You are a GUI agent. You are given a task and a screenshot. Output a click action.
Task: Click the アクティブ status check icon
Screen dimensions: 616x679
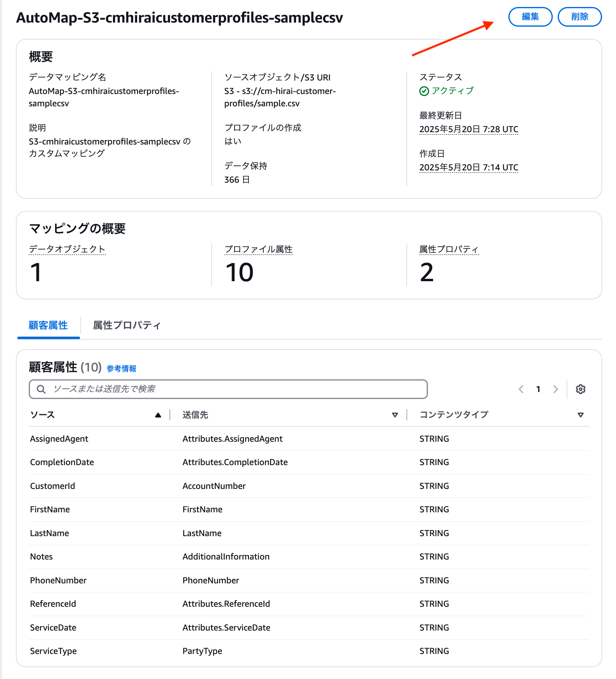pos(424,91)
